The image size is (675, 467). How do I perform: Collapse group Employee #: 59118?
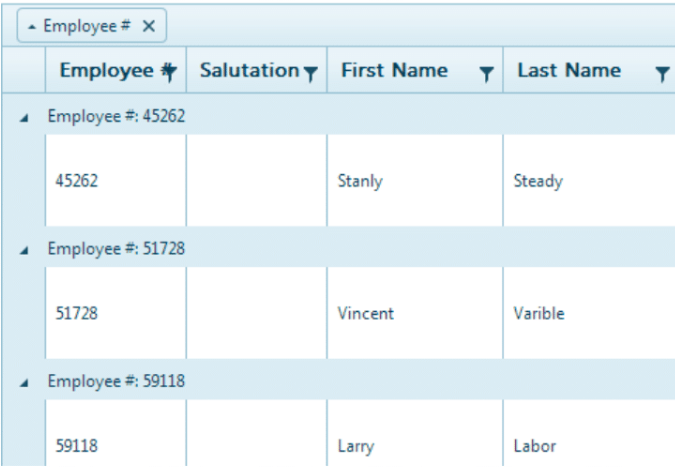coord(24,383)
